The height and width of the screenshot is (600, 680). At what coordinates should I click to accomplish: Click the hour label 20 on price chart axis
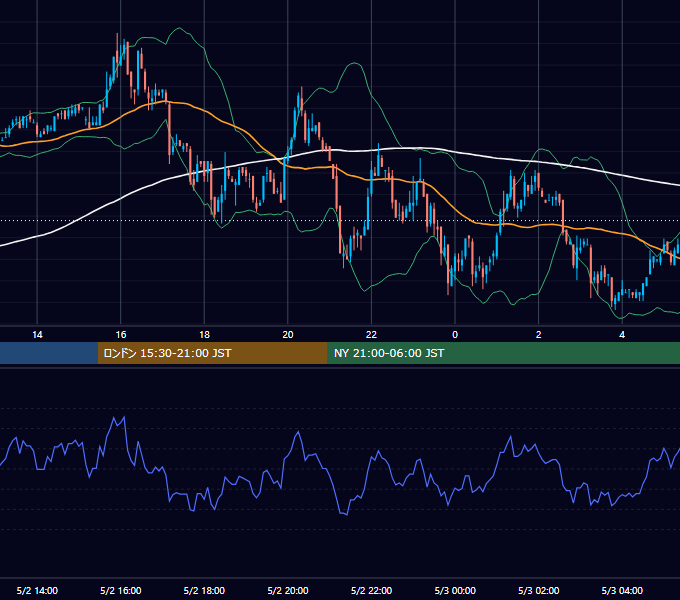pos(288,335)
